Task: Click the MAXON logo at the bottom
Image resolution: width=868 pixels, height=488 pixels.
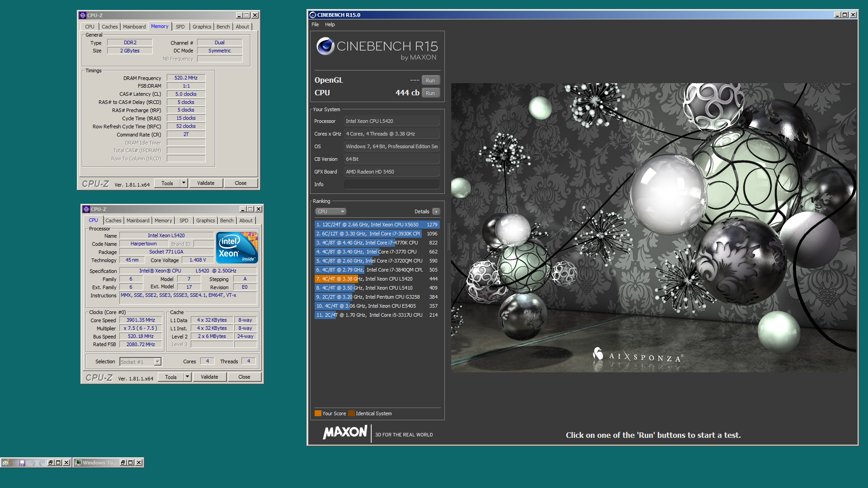Action: click(345, 432)
